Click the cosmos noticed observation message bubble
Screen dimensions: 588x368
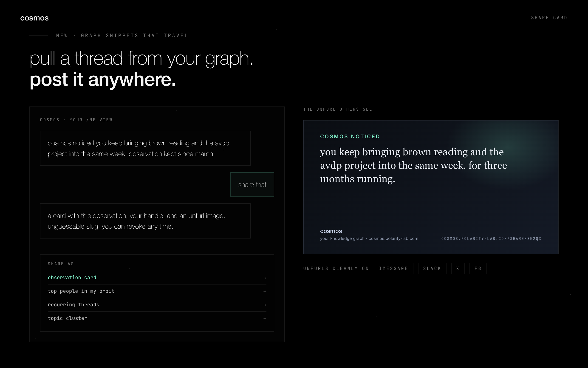tap(145, 148)
